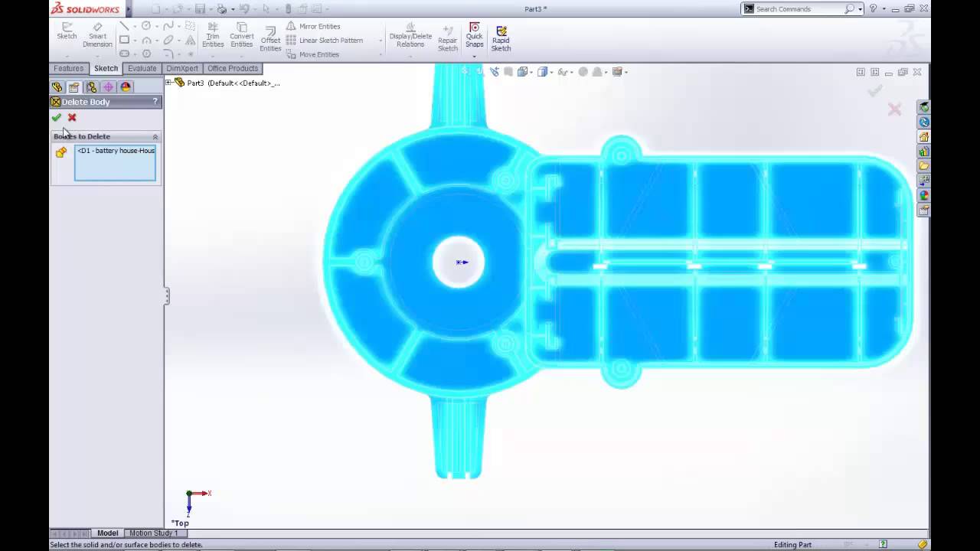Click the Convert Entities tool

[242, 35]
